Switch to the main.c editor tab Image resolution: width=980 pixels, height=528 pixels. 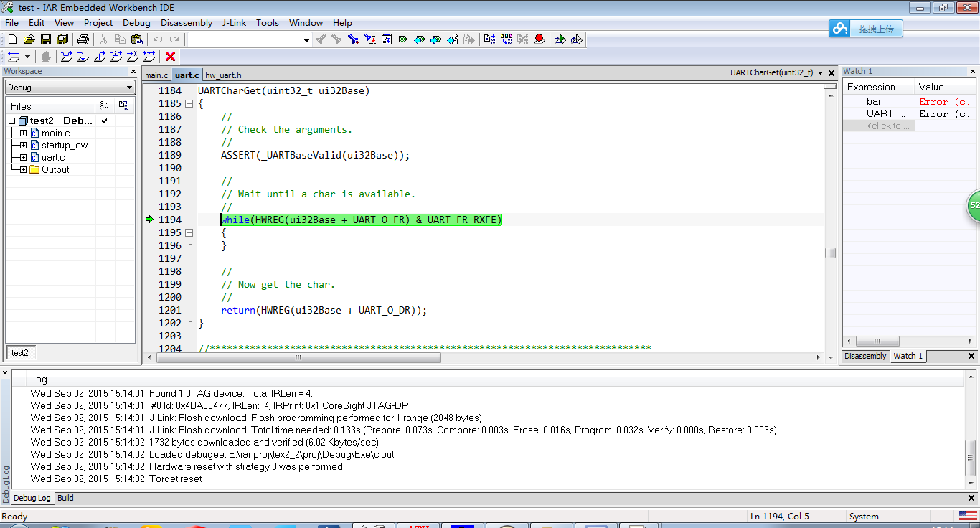point(156,75)
